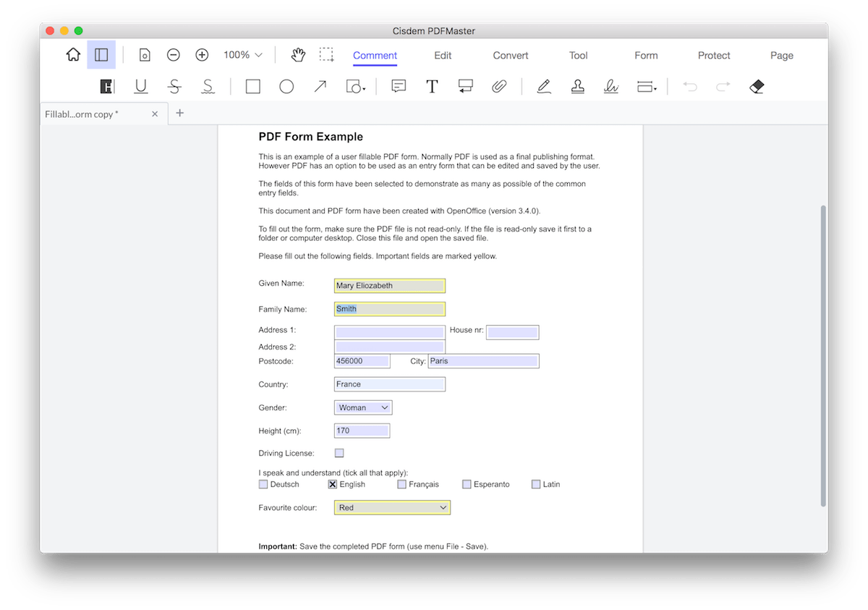Open the Favourite colour dropdown showing Red
This screenshot has width=868, height=610.
[x=392, y=507]
